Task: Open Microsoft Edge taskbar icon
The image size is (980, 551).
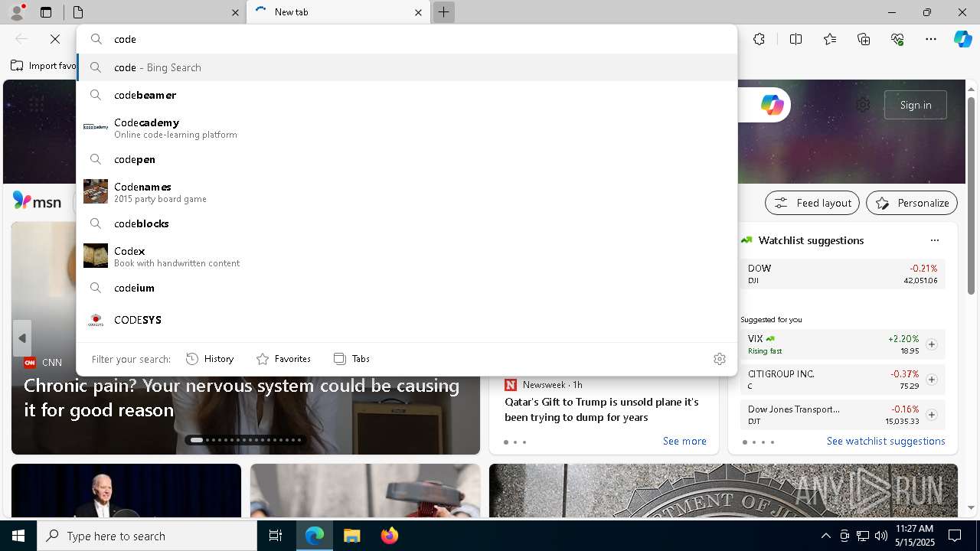Action: coord(315,536)
